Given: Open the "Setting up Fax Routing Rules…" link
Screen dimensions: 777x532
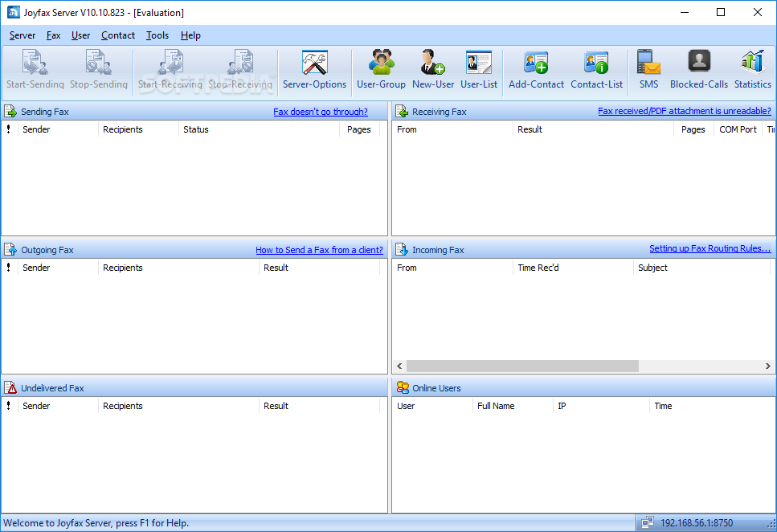Looking at the screenshot, I should coord(710,248).
